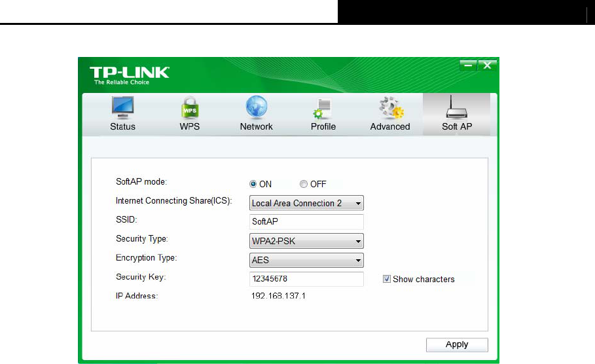595x364 pixels.
Task: Click the SSID label
Action: coord(126,220)
